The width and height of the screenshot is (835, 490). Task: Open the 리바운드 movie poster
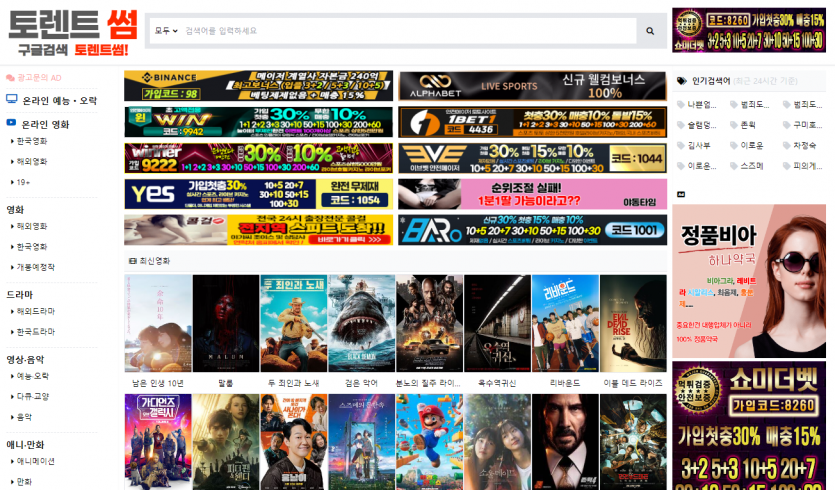point(565,323)
